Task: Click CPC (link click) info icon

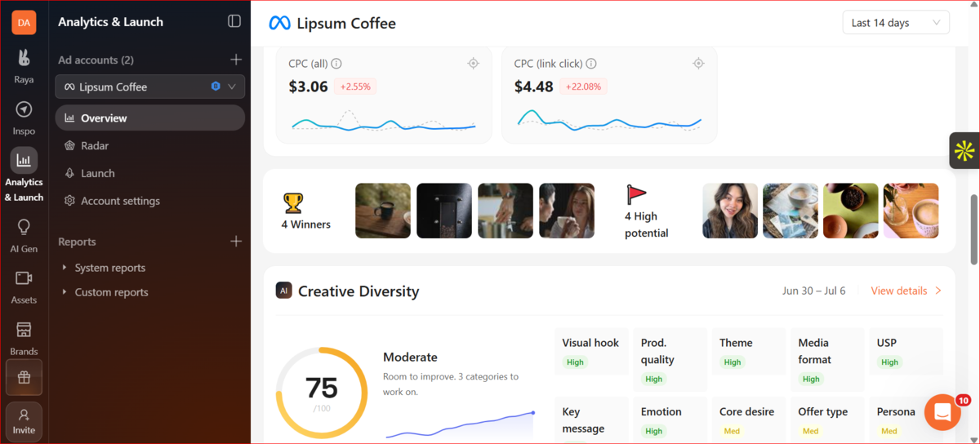Action: (591, 64)
